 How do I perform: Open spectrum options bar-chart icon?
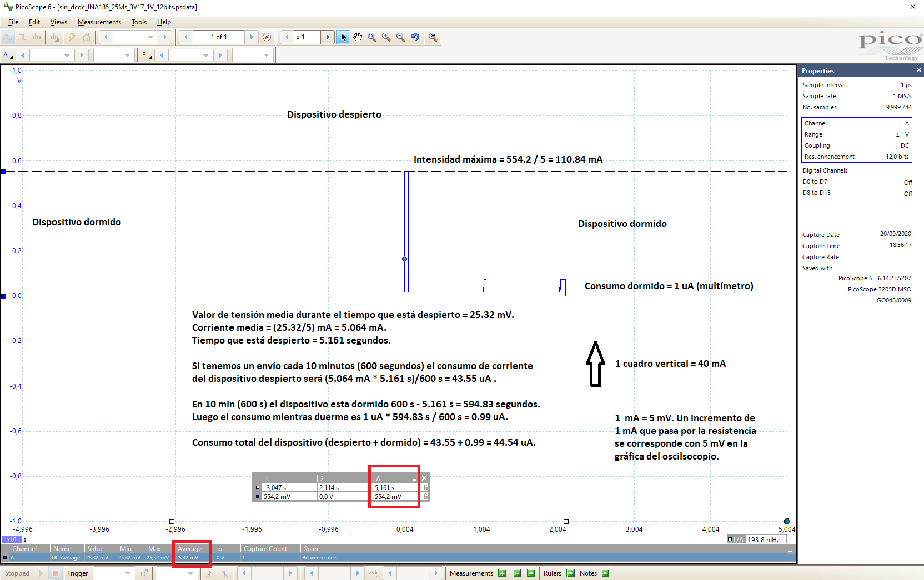point(54,37)
